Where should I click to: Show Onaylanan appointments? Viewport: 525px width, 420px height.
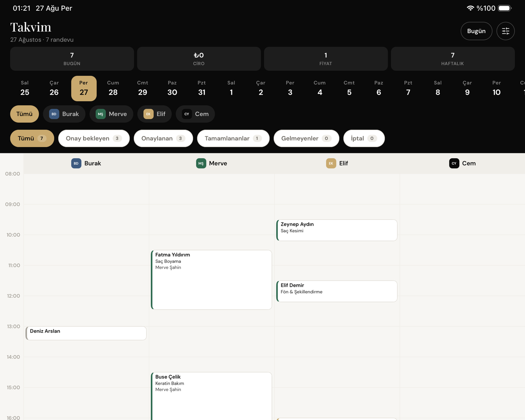(x=163, y=138)
